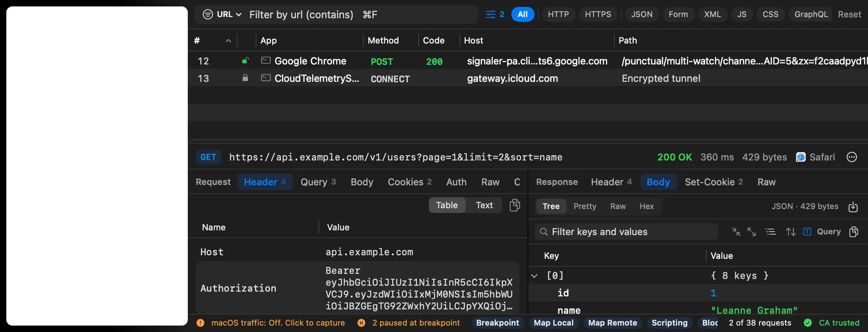Open the Scripting tool in status bar
Screen dimensions: 868x332
coord(670,323)
